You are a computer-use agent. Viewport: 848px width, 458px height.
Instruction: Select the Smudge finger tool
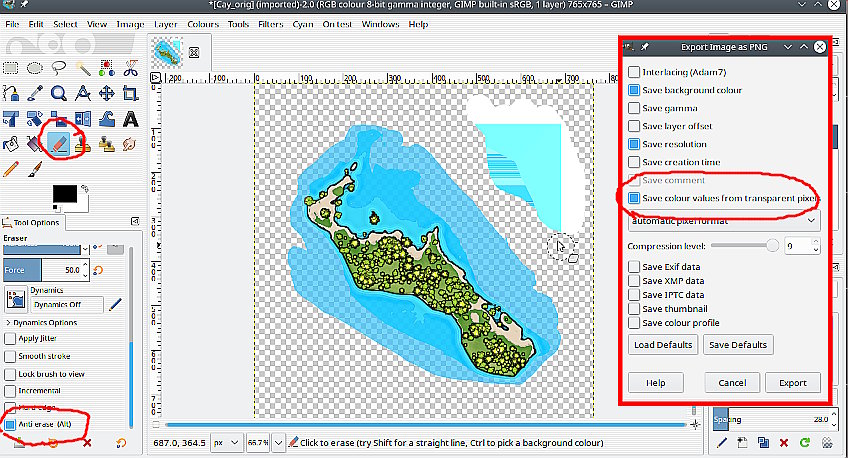click(130, 144)
